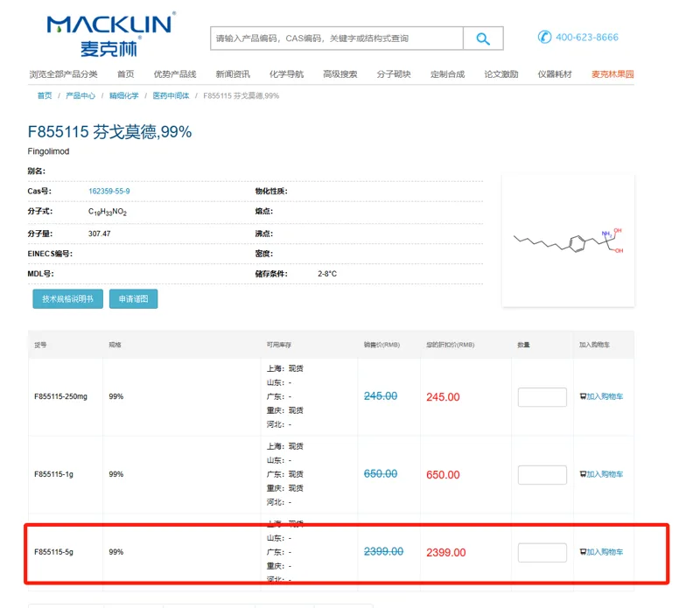Click cart icon in F855115-5g row
700x608 pixels.
coord(583,552)
